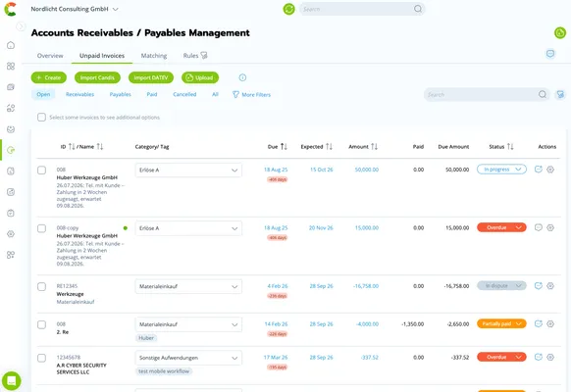
Task: Click the Cashflow logo
Action: coord(10,9)
